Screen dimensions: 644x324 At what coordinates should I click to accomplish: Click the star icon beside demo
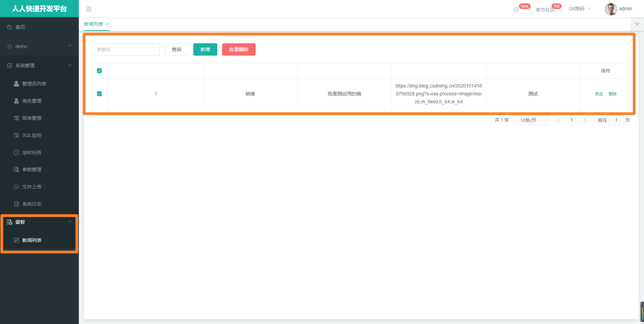(10, 46)
